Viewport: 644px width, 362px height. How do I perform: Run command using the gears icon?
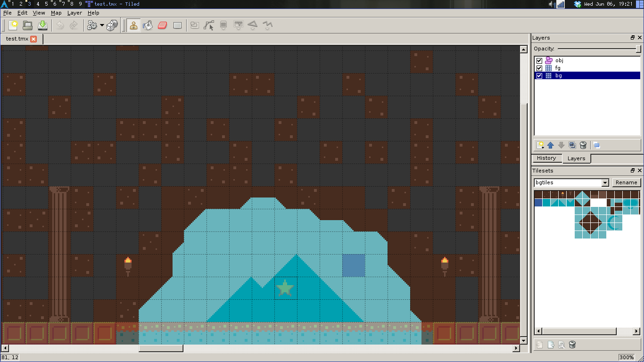92,25
